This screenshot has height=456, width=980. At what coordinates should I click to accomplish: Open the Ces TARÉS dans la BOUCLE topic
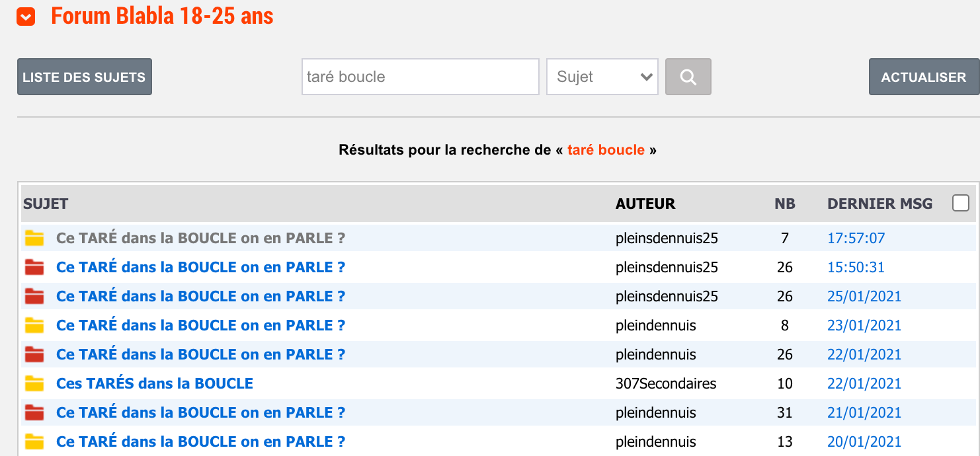(155, 383)
